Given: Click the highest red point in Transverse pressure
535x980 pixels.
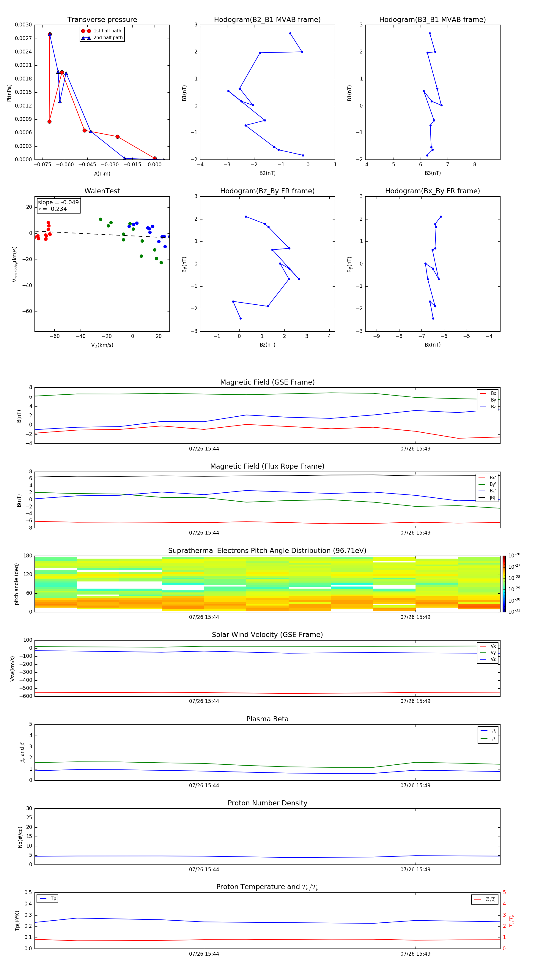Looking at the screenshot, I should pyautogui.click(x=50, y=34).
